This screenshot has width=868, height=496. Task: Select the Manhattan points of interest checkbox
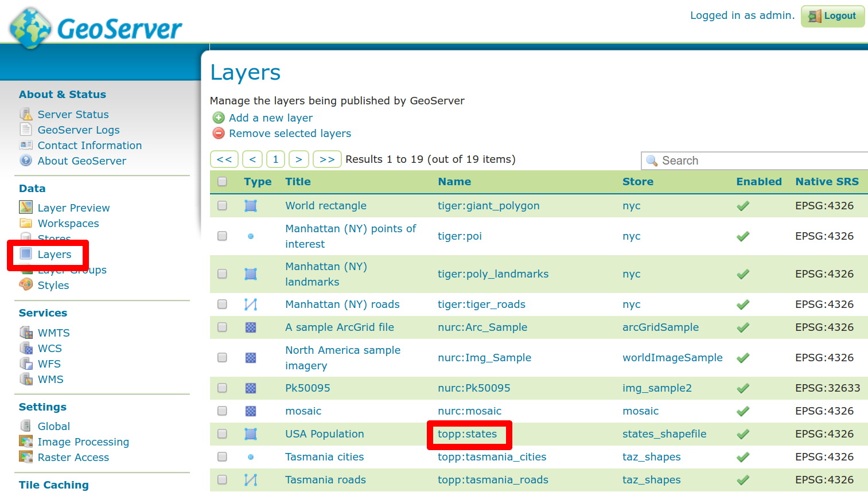point(222,236)
